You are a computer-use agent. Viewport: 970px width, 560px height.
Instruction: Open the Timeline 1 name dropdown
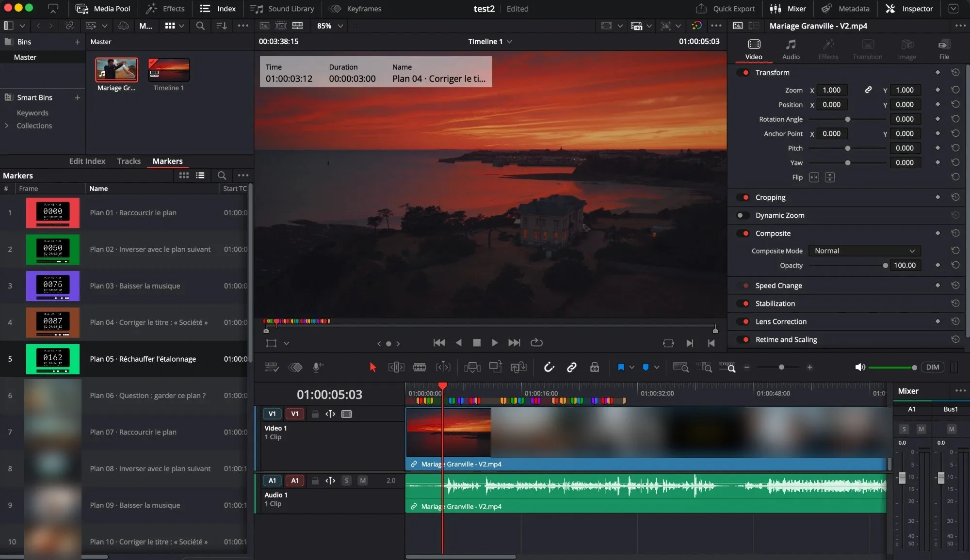pos(490,41)
